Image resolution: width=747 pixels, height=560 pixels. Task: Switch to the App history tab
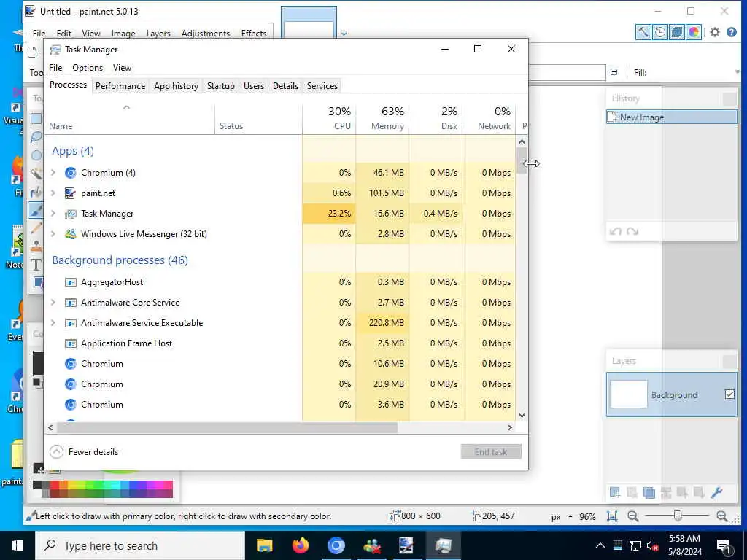click(176, 86)
